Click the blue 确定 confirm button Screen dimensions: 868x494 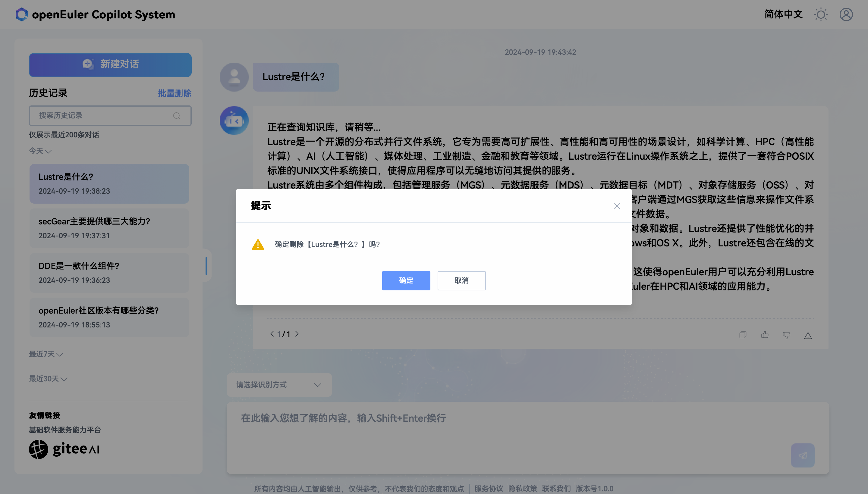(x=406, y=281)
